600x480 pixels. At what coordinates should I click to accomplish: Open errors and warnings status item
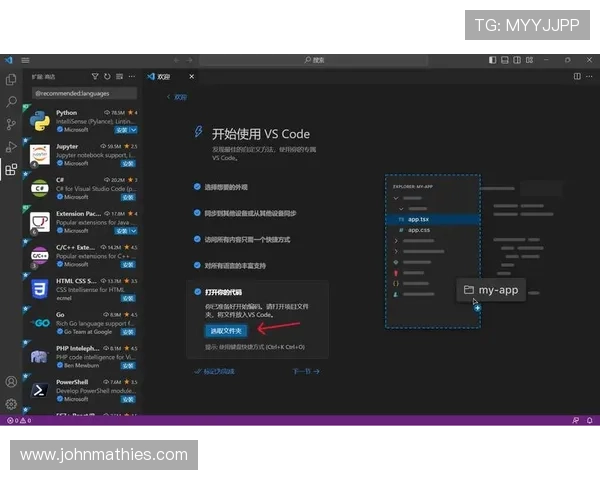tap(19, 420)
